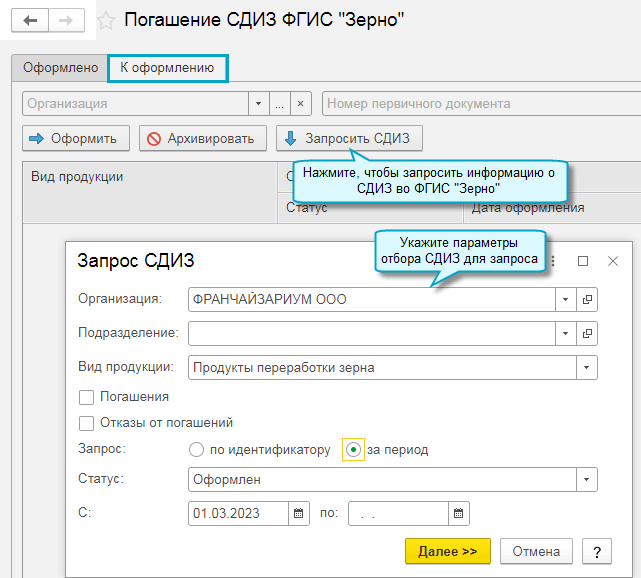This screenshot has height=578, width=641.
Task: Click the Запросить СДИЗ button
Action: pyautogui.click(x=349, y=139)
